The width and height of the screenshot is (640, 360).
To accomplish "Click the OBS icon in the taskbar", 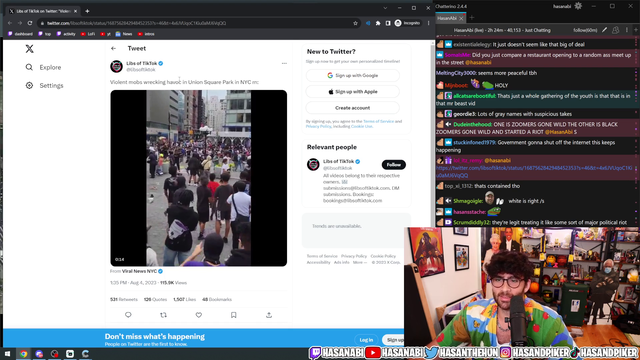I will pos(54,354).
